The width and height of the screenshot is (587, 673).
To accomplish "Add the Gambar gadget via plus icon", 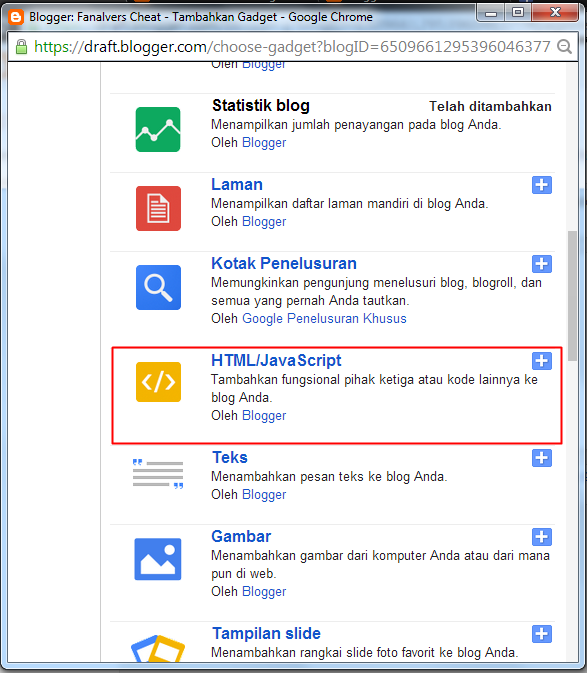I will 542,537.
